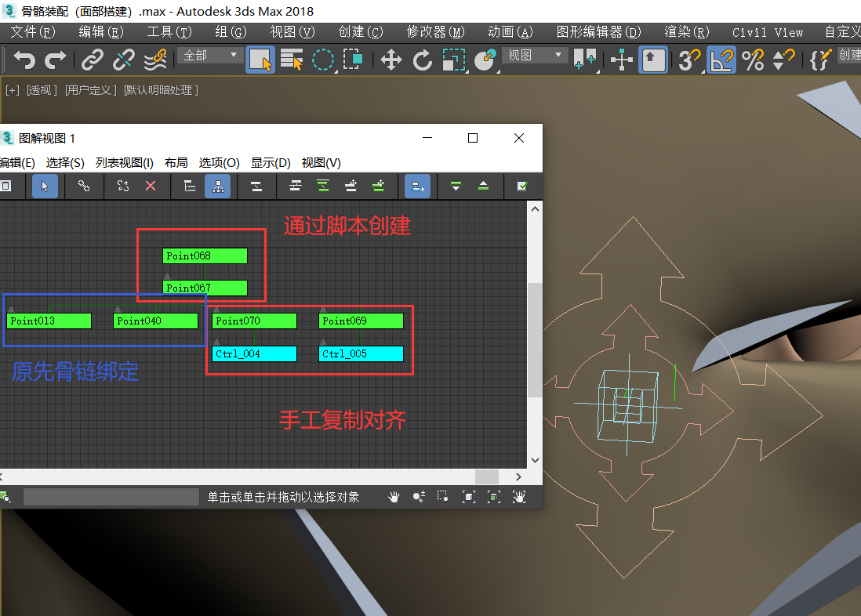Click Bind to Space Warp icon
Viewport: 861px width, 616px height.
(x=155, y=60)
